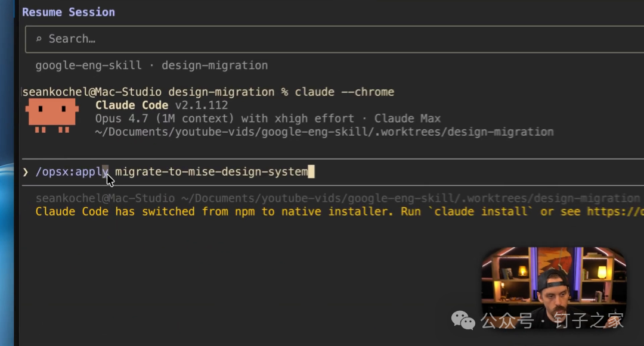This screenshot has height=346, width=644.
Task: Click the magnifier icon in the search box
Action: [x=39, y=39]
